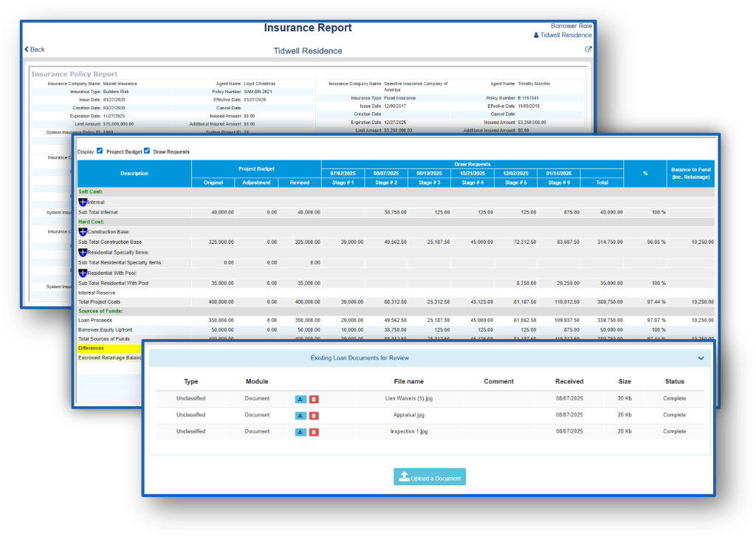Click the user icon beside Tidwell Residence

[x=536, y=35]
